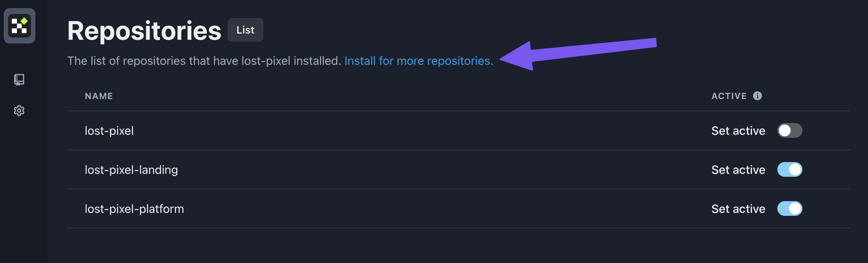Screen dimensions: 868x263
Task: Open settings via the gear icon
Action: [19, 111]
